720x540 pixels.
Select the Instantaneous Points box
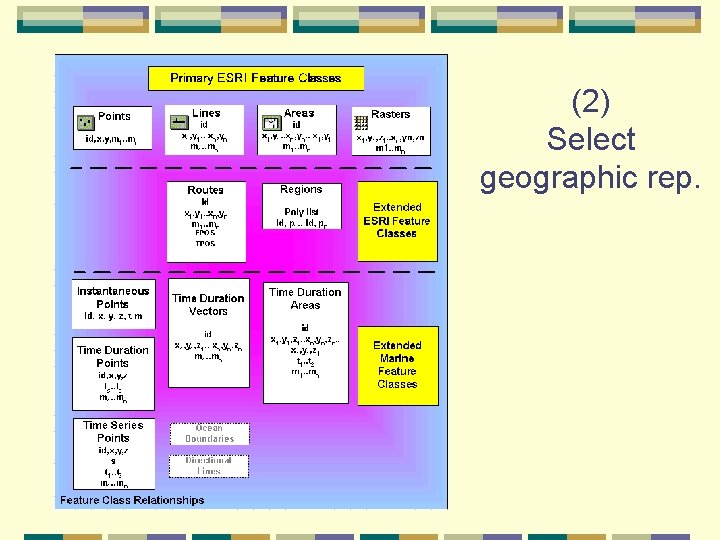pos(113,304)
